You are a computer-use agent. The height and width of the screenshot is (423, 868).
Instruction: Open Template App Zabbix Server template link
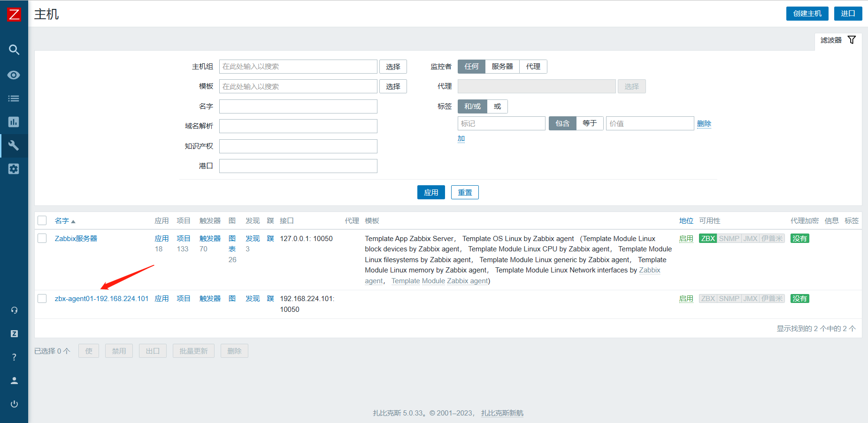pyautogui.click(x=409, y=239)
